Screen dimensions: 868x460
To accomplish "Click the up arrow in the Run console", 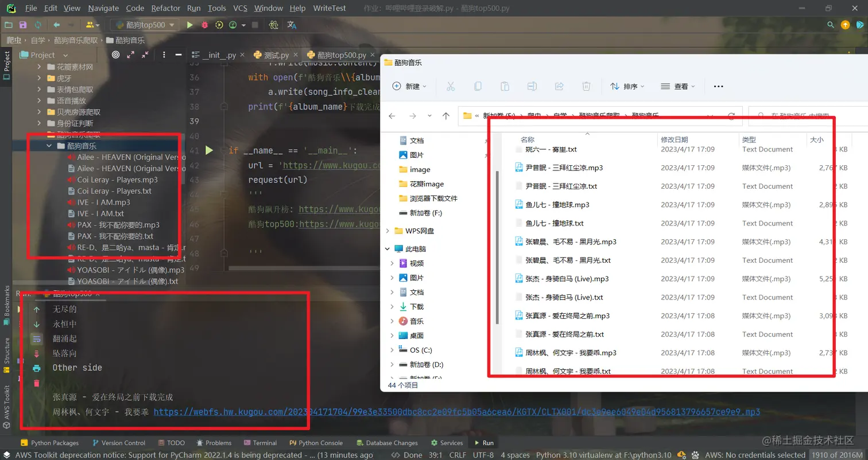I will pyautogui.click(x=37, y=310).
